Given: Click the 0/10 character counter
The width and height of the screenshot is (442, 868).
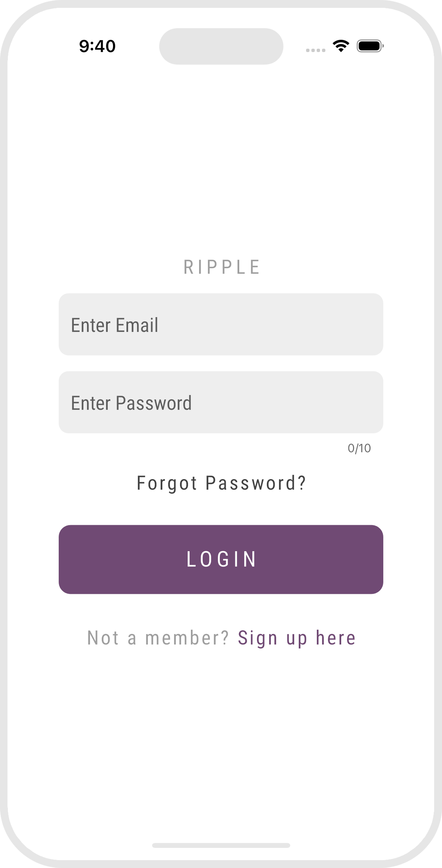Looking at the screenshot, I should 359,448.
